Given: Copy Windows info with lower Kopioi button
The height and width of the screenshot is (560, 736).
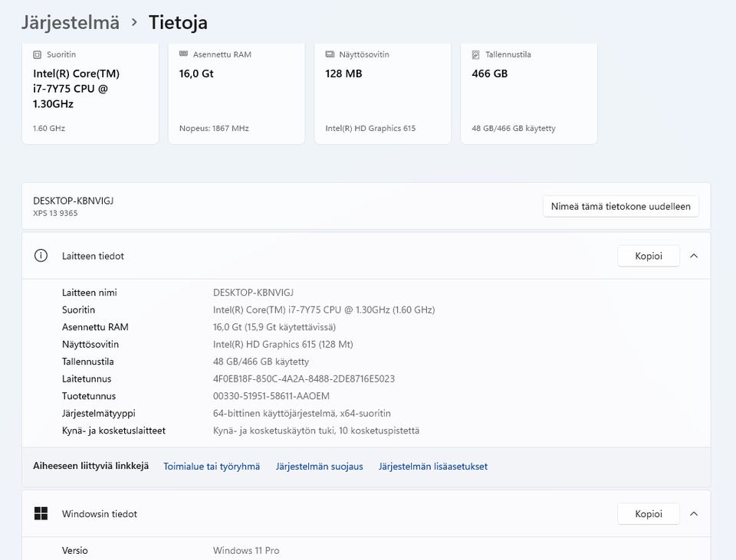Looking at the screenshot, I should point(649,513).
